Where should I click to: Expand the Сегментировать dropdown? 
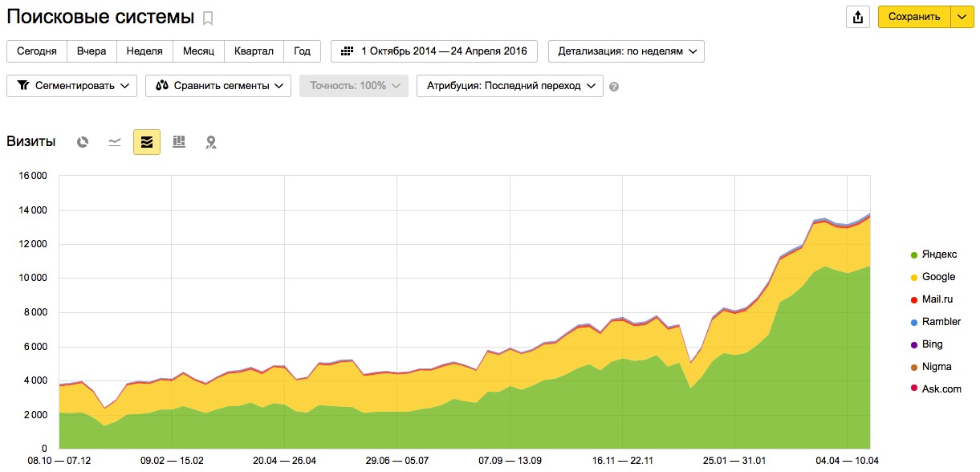71,86
